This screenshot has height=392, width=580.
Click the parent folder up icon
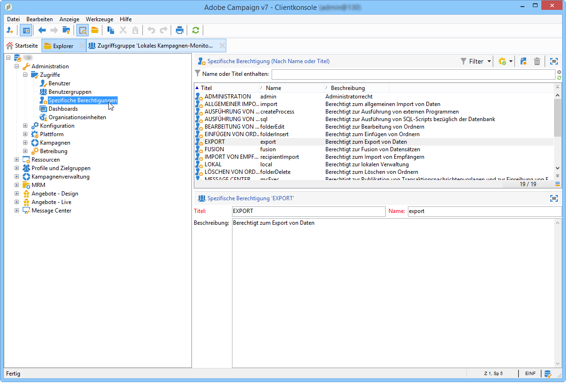click(66, 30)
